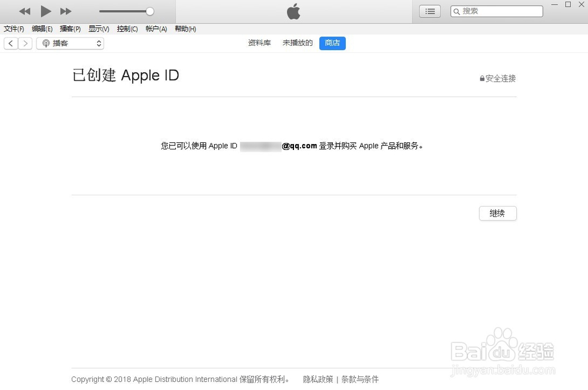The image size is (588, 390).
Task: Open the 播客(P) menu
Action: 70,29
